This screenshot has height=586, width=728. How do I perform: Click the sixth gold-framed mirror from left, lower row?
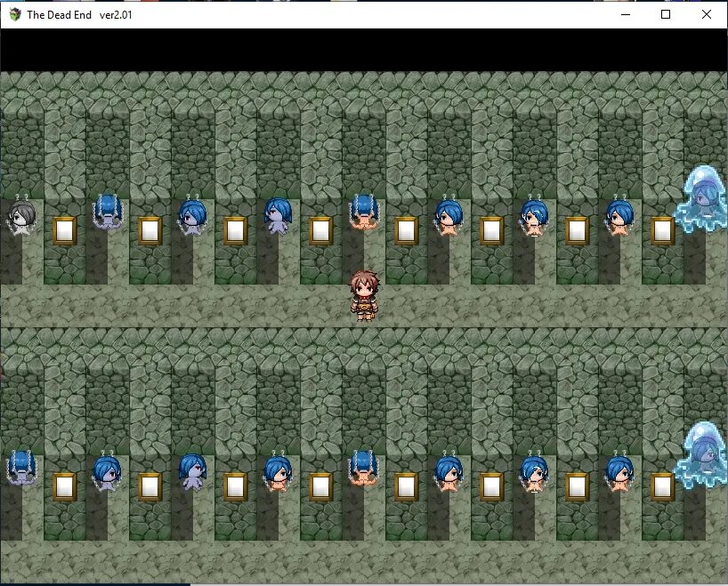click(x=491, y=486)
